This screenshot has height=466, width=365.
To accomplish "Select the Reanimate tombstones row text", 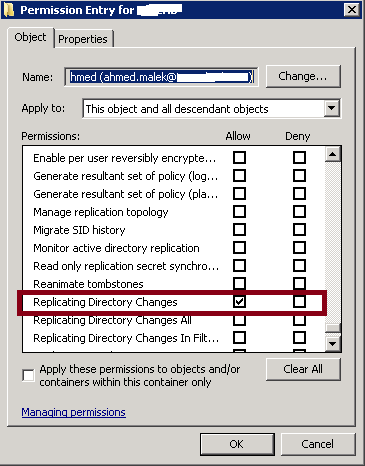I will (88, 284).
